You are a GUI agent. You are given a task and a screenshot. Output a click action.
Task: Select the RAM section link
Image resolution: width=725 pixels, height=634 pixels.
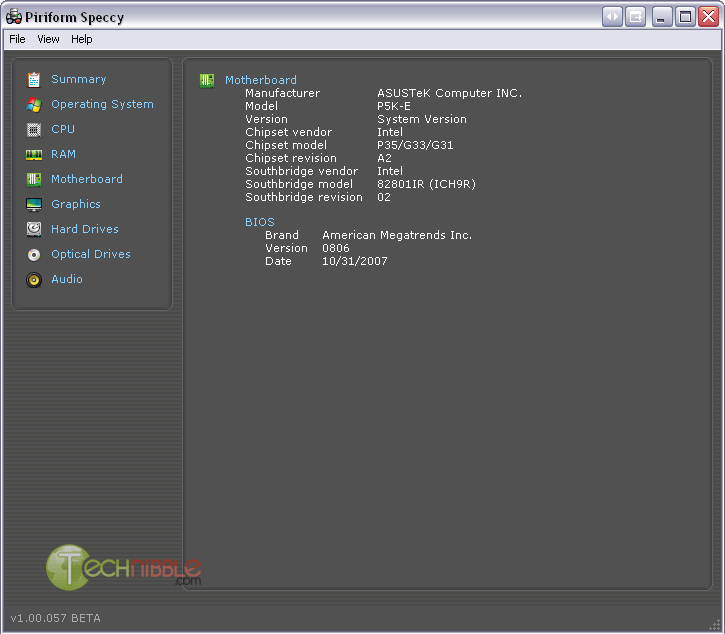pos(63,154)
